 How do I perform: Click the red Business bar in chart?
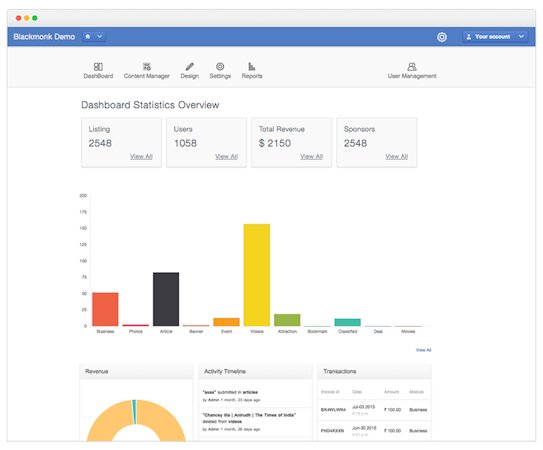pos(105,309)
